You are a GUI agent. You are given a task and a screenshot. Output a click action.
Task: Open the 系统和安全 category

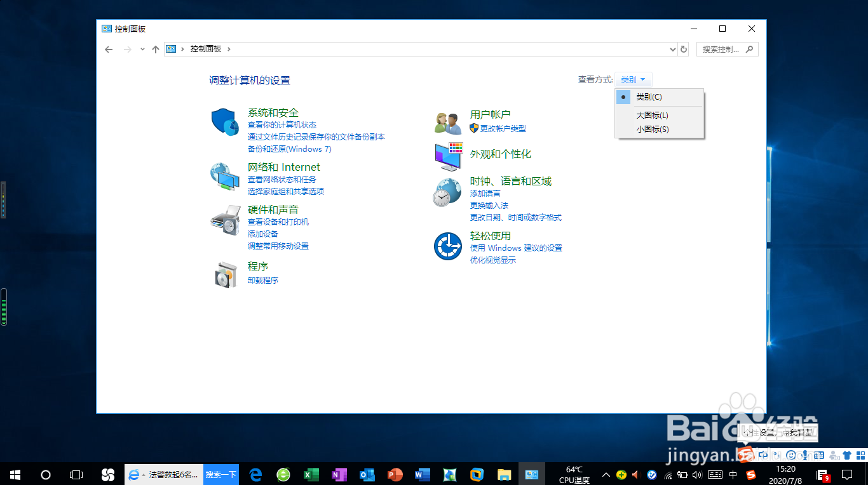click(x=273, y=113)
